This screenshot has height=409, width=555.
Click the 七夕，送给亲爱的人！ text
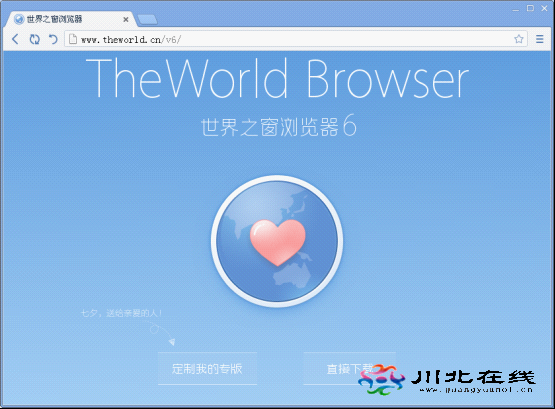pyautogui.click(x=121, y=313)
